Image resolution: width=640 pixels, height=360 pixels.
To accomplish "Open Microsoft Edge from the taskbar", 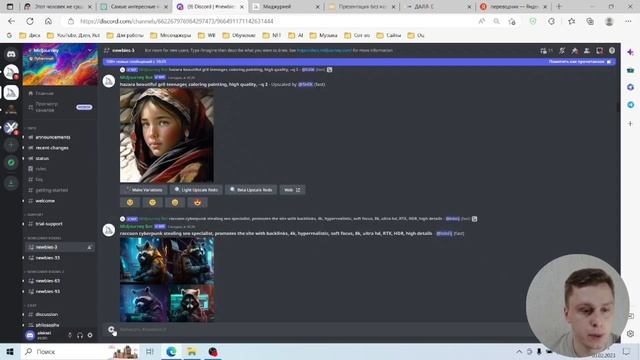I will (x=171, y=351).
